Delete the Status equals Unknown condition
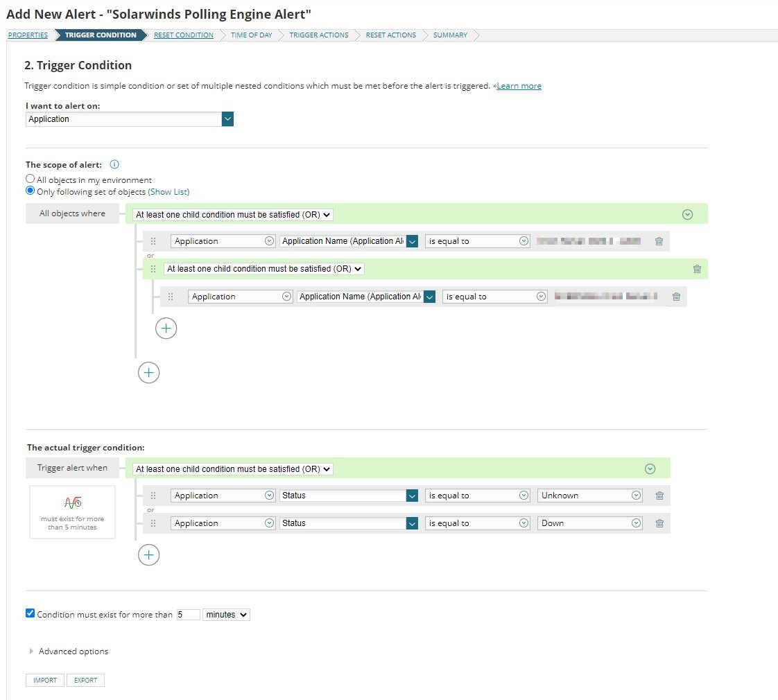The height and width of the screenshot is (700, 778). [659, 496]
